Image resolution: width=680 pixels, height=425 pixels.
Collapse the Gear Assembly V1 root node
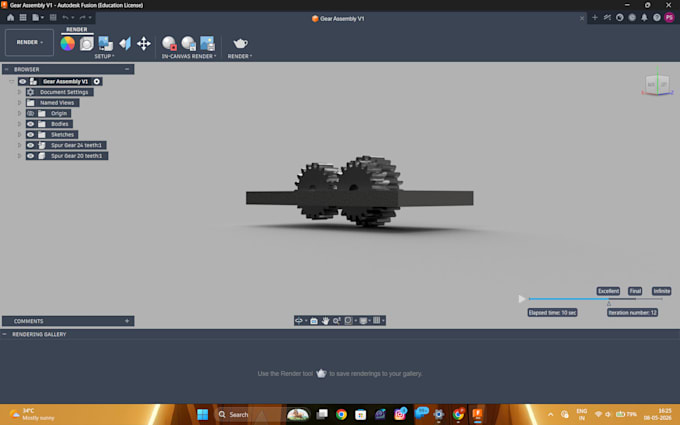[x=12, y=81]
